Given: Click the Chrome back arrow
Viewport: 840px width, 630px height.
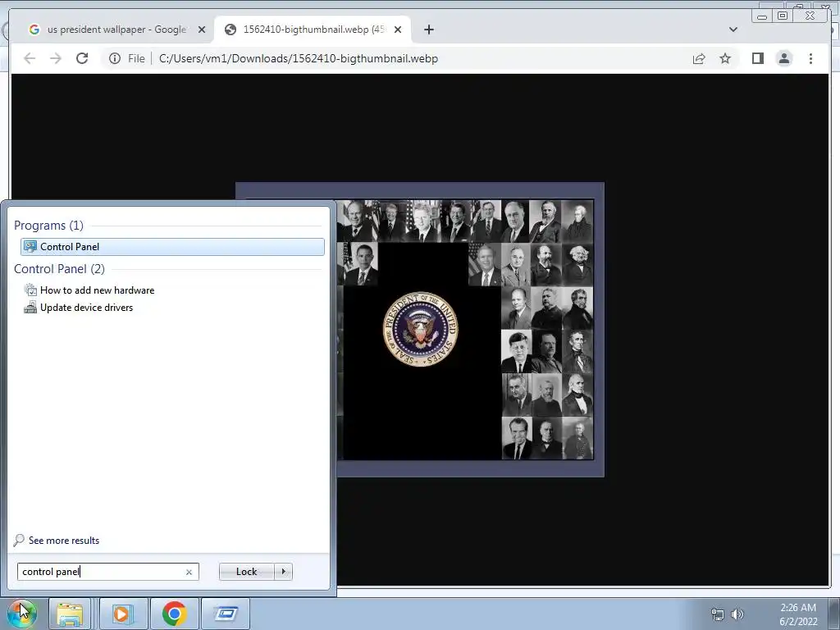Looking at the screenshot, I should 30,58.
